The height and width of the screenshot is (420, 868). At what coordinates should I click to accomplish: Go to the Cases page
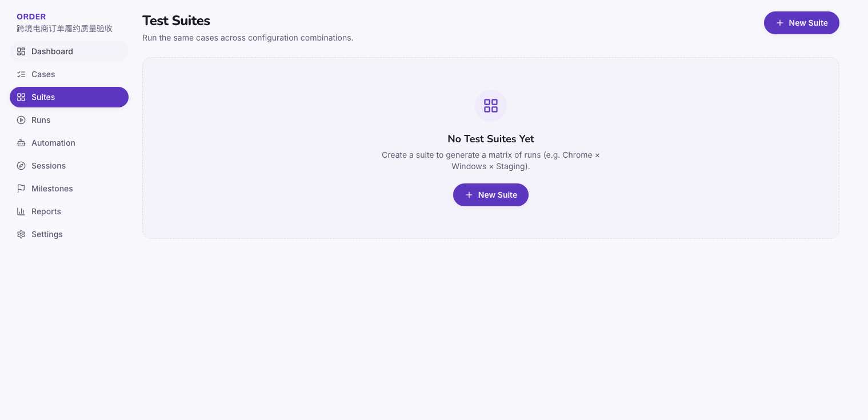point(69,74)
